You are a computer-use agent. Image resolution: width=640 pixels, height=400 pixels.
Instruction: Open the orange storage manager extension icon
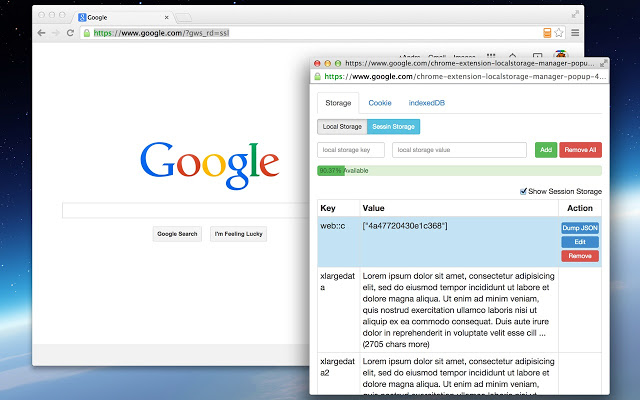547,33
